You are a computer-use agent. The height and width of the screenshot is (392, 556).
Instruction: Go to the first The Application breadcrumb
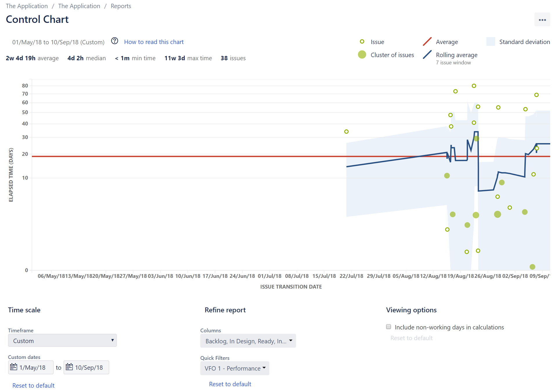click(x=27, y=6)
